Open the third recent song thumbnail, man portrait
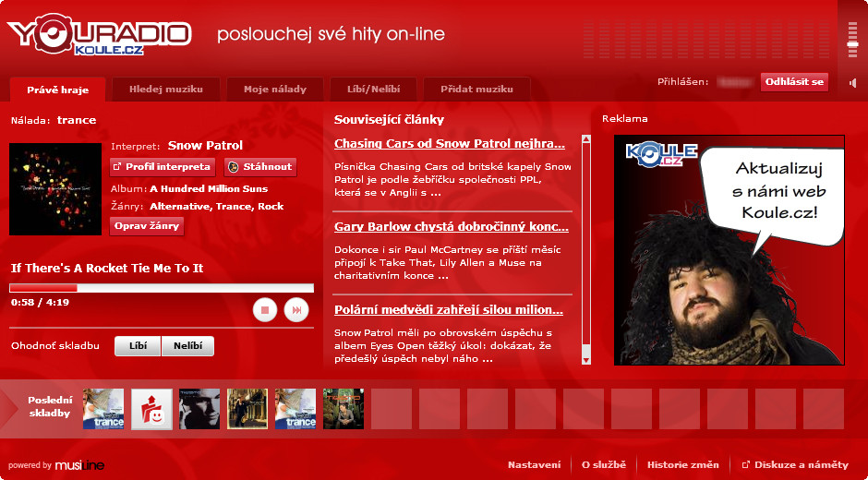The image size is (868, 480). point(199,409)
